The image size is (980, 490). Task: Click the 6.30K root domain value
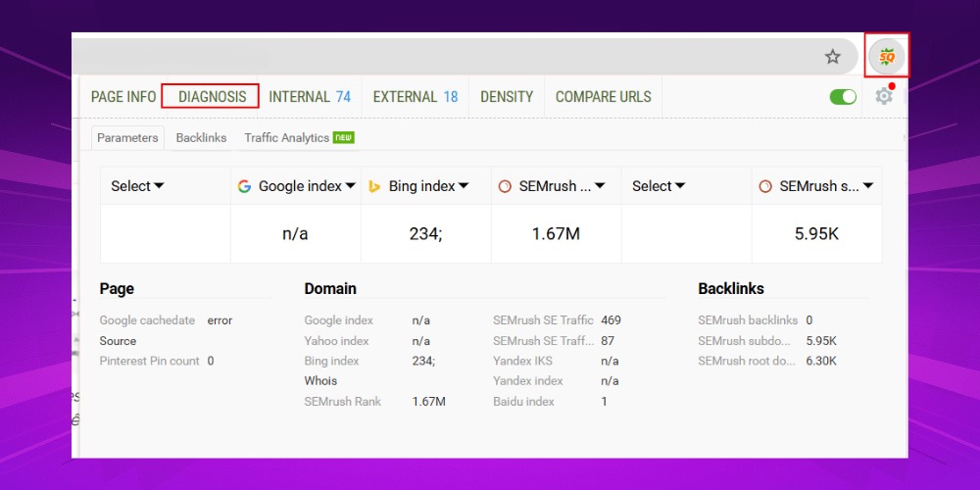pos(821,361)
